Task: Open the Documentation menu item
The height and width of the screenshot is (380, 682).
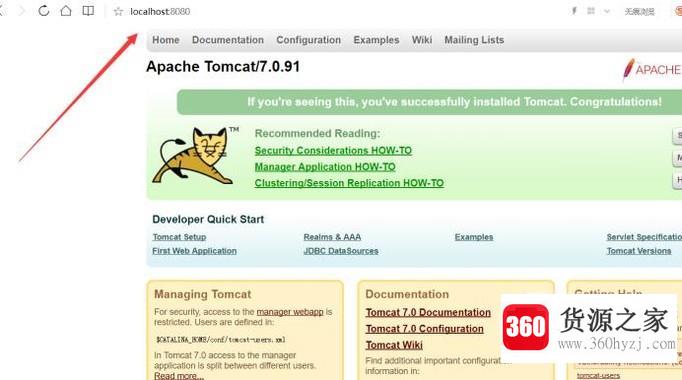Action: point(228,40)
